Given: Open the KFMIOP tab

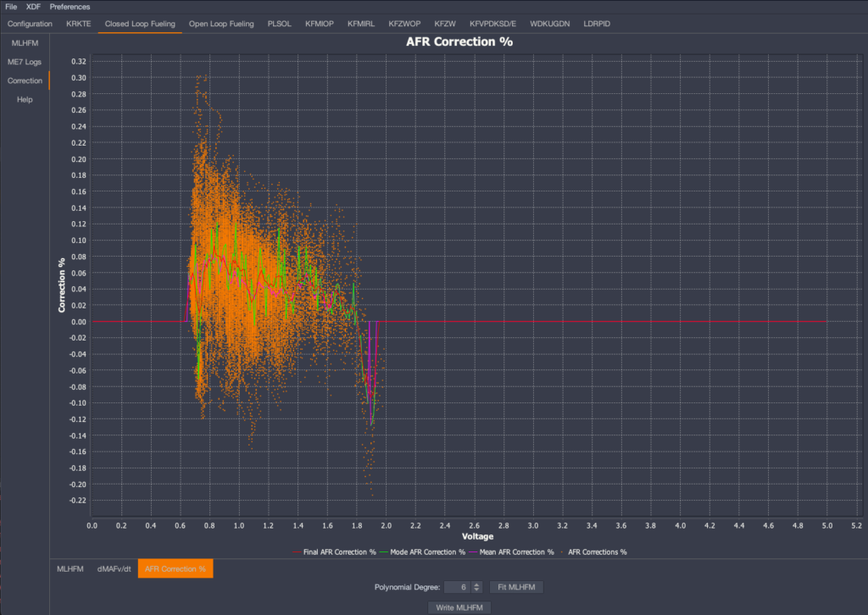Looking at the screenshot, I should 319,24.
